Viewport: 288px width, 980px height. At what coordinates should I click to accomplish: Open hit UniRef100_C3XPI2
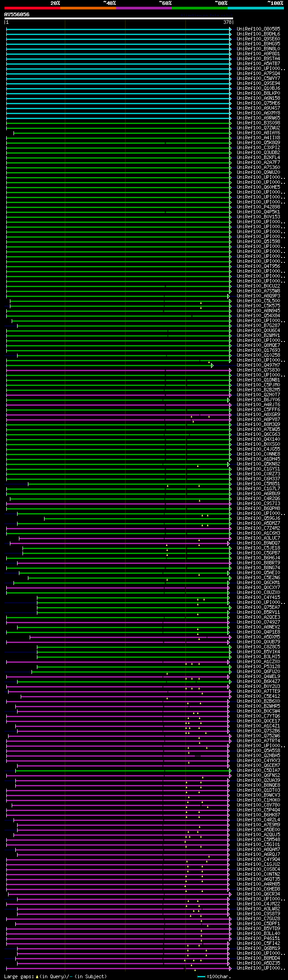[x=258, y=147]
